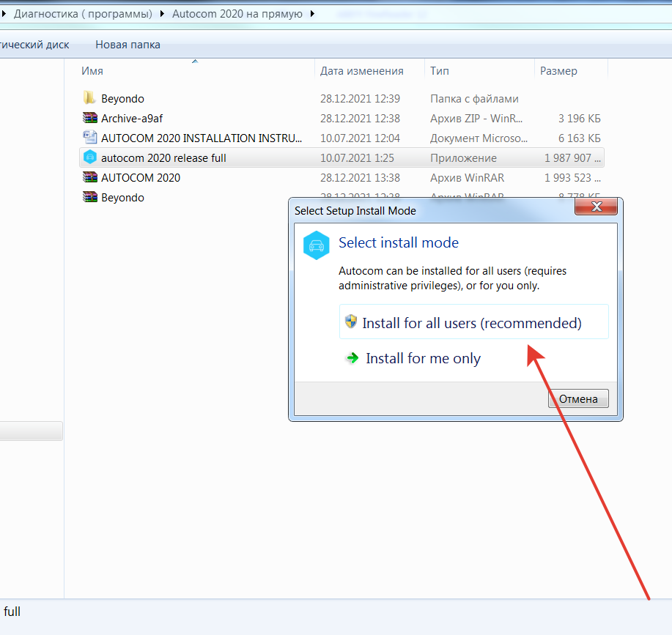672x635 pixels.
Task: Click the type Приложение
Action: pyautogui.click(x=463, y=158)
